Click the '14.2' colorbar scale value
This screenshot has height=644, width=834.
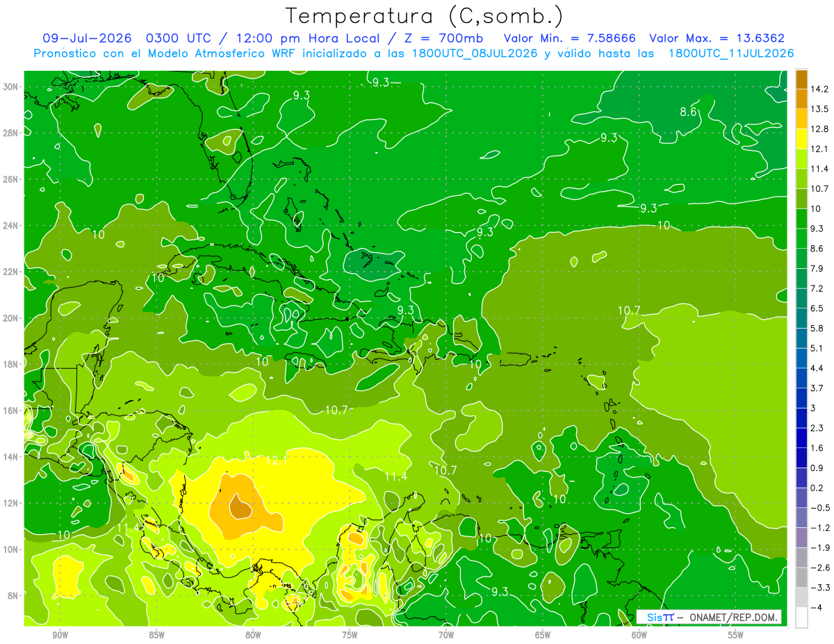coord(819,90)
